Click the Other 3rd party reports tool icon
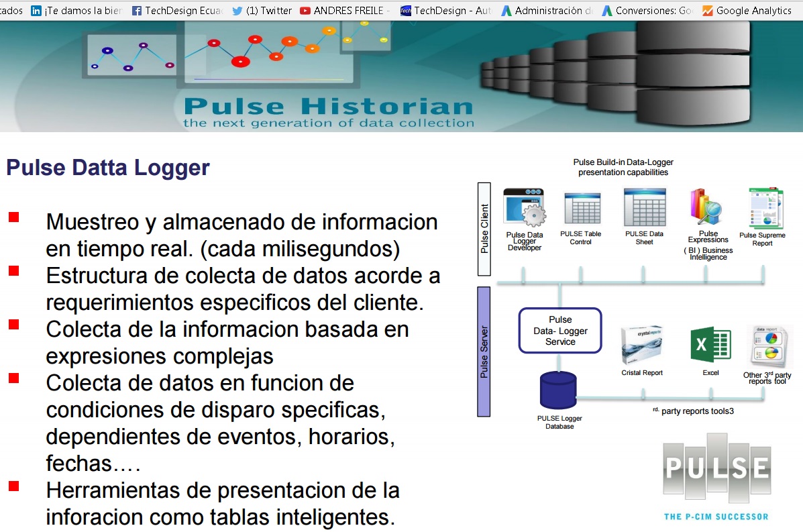This screenshot has height=532, width=803. pos(766,347)
